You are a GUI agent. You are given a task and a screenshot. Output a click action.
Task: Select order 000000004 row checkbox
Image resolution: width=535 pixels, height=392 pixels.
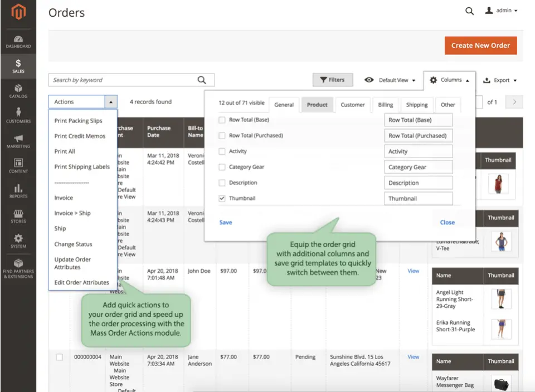coord(59,357)
